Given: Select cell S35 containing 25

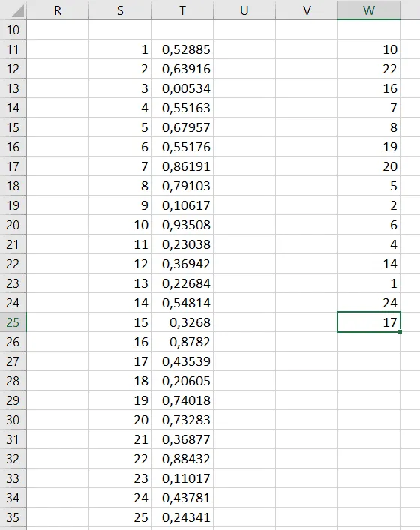Looking at the screenshot, I should pos(120,517).
